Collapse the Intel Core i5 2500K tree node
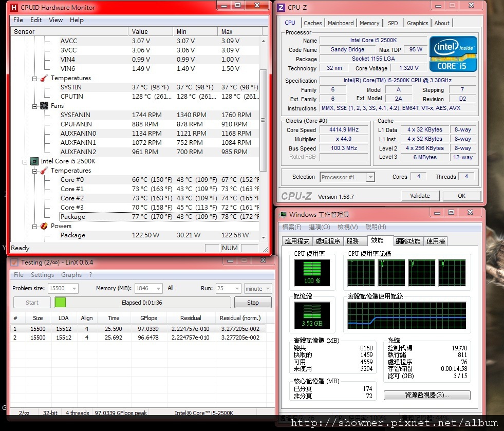This screenshot has height=431, width=504. (25, 161)
